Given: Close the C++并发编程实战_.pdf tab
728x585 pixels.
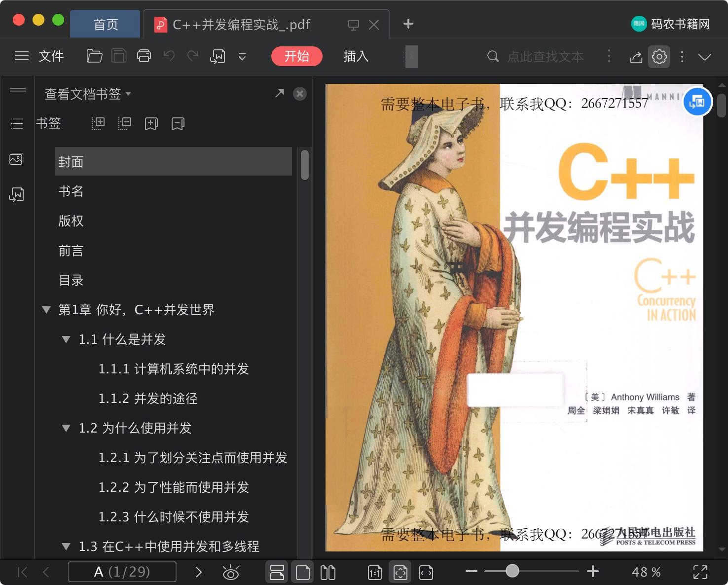Looking at the screenshot, I should point(374,25).
